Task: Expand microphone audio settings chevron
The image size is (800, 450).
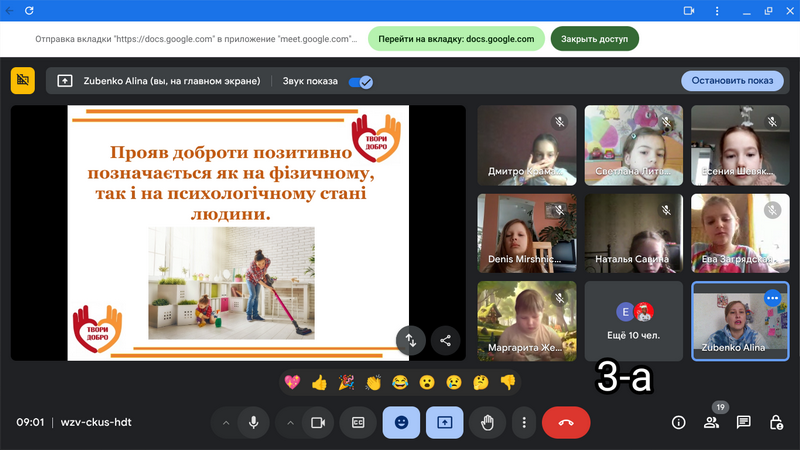Action: pos(226,422)
